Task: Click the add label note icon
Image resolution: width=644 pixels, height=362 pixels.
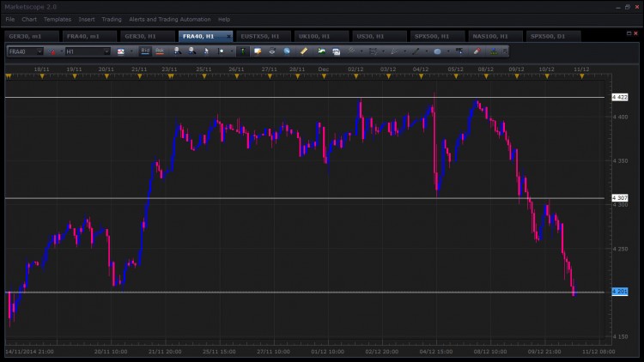Action: 258,51
